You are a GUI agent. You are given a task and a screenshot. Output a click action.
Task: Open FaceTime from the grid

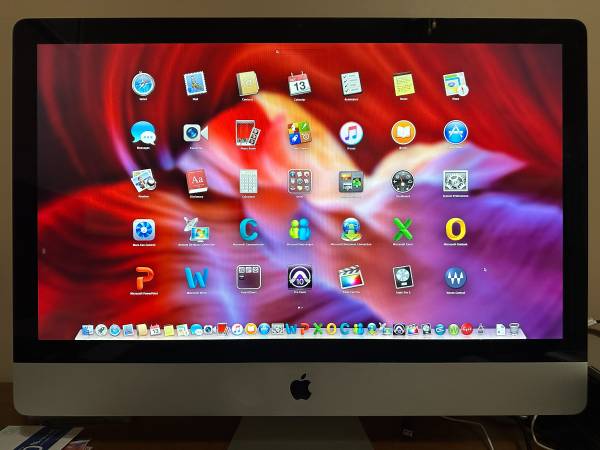195,132
